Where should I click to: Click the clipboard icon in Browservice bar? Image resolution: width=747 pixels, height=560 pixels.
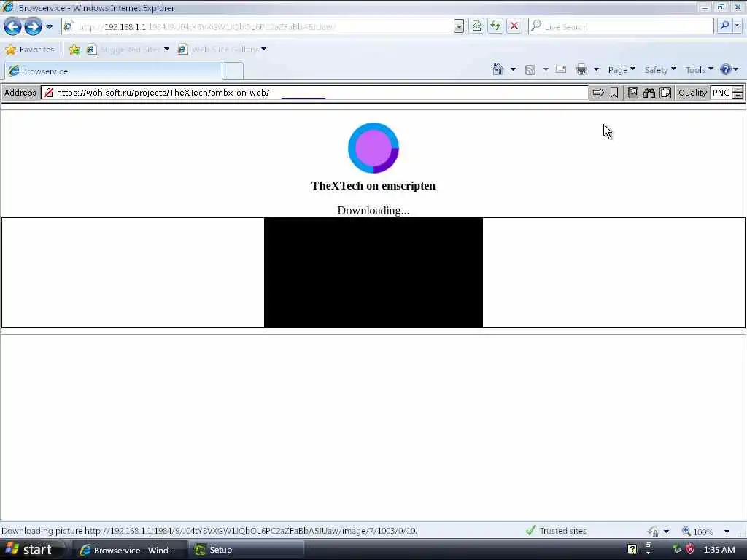[x=665, y=93]
